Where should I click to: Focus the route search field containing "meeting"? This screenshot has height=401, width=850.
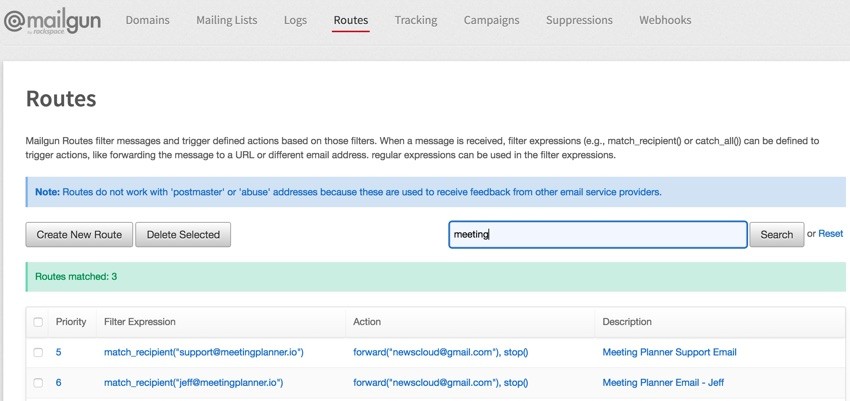(x=598, y=235)
